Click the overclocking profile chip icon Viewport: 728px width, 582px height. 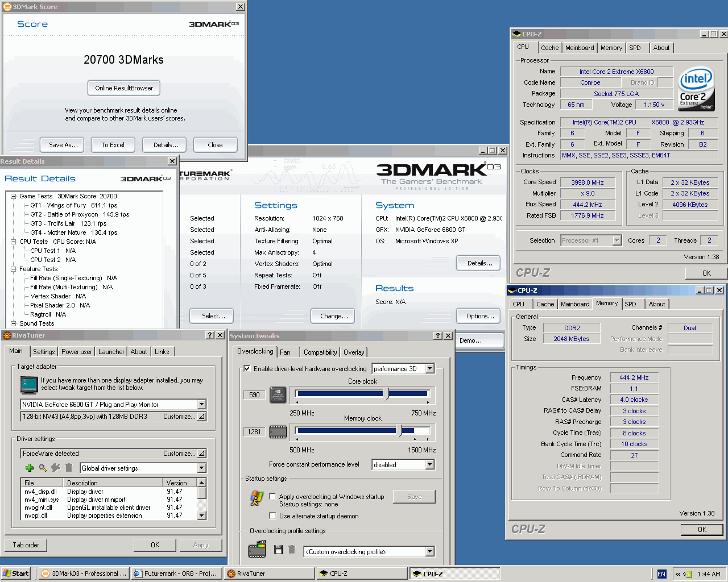pyautogui.click(x=258, y=549)
